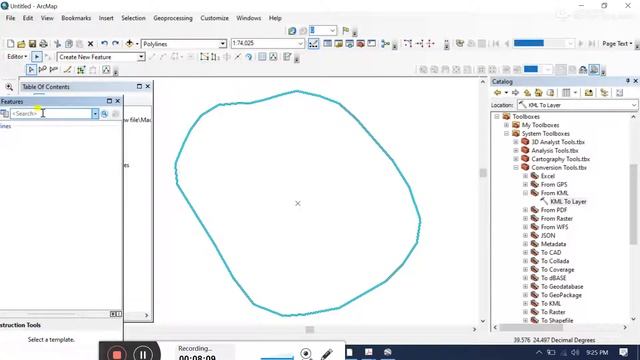Create a new map document
Image resolution: width=640 pixels, height=360 pixels.
[11, 44]
